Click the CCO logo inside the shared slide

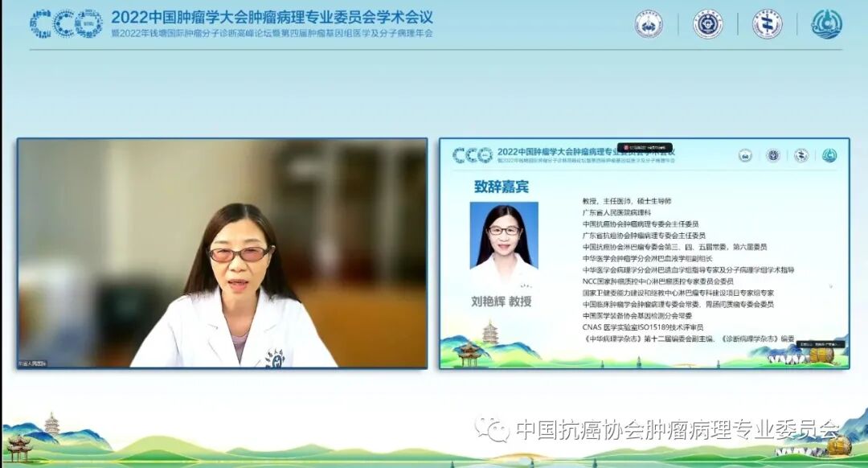tap(473, 155)
